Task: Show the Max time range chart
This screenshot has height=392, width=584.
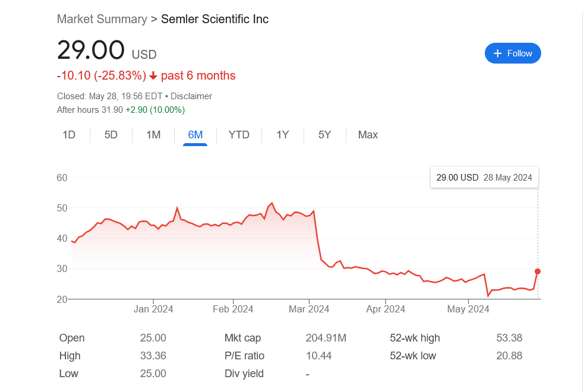Action: coord(368,135)
